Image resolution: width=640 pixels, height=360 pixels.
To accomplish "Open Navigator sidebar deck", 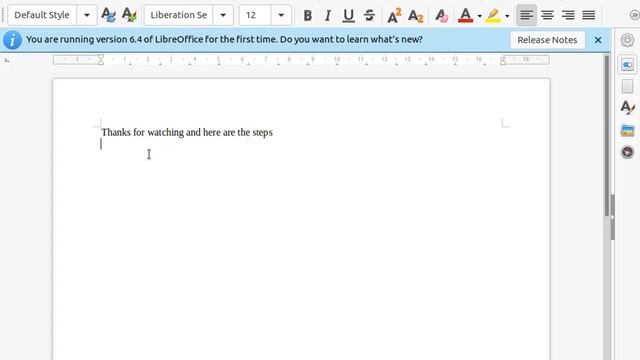I will 627,152.
